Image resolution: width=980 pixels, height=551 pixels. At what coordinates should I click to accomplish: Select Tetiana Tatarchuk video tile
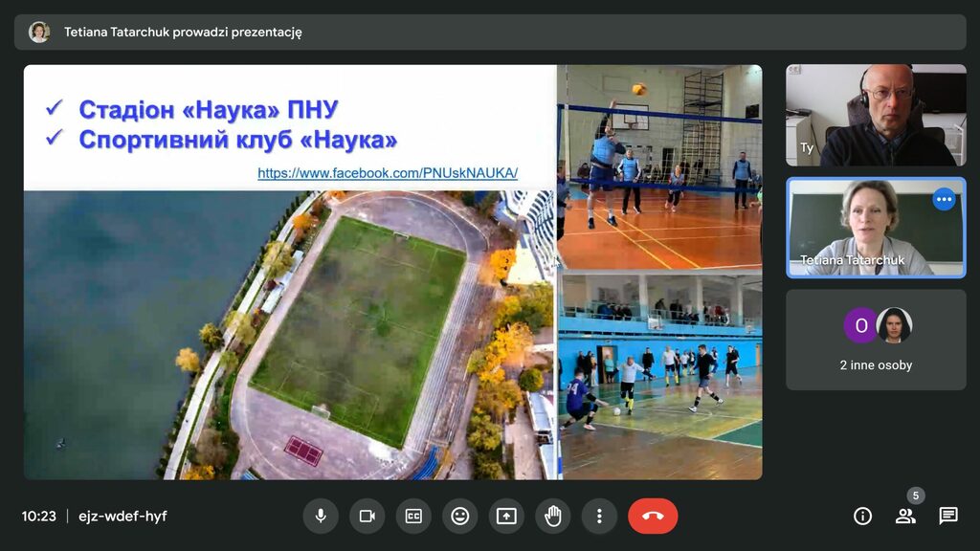click(x=876, y=228)
